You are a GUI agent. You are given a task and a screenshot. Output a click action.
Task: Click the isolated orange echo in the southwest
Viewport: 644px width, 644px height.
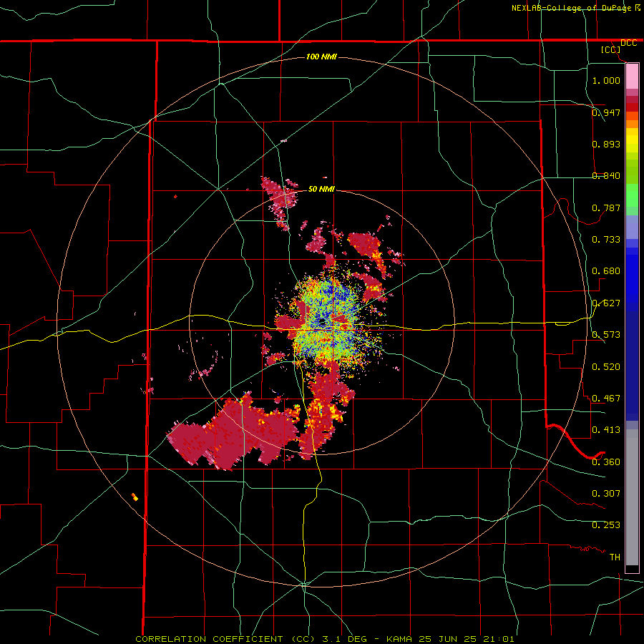point(135,497)
